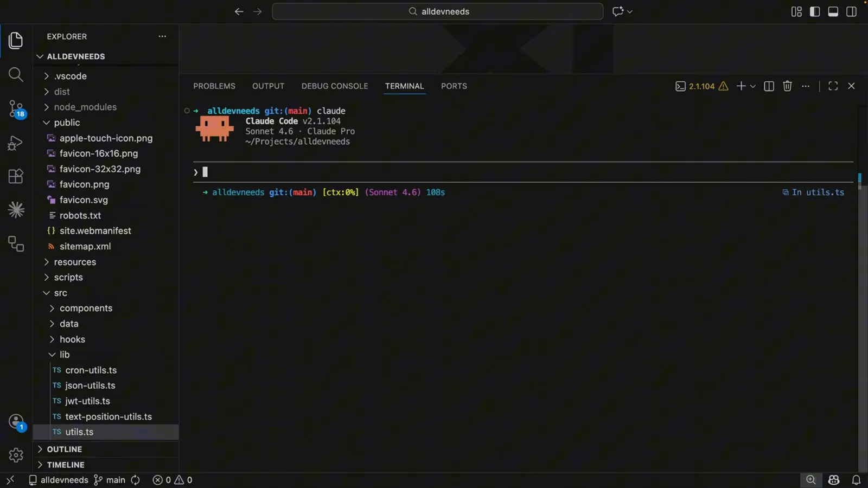Open the Run and Debug view
Screen dimensions: 868x488
(x=16, y=143)
